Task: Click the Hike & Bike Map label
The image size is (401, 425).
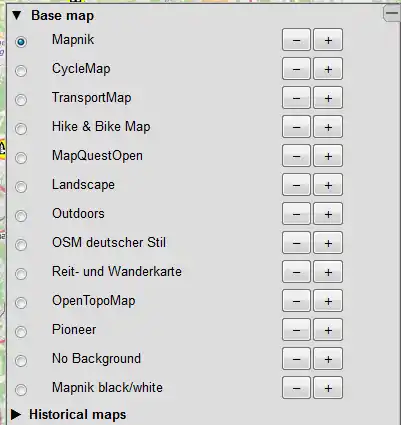Action: click(x=101, y=127)
